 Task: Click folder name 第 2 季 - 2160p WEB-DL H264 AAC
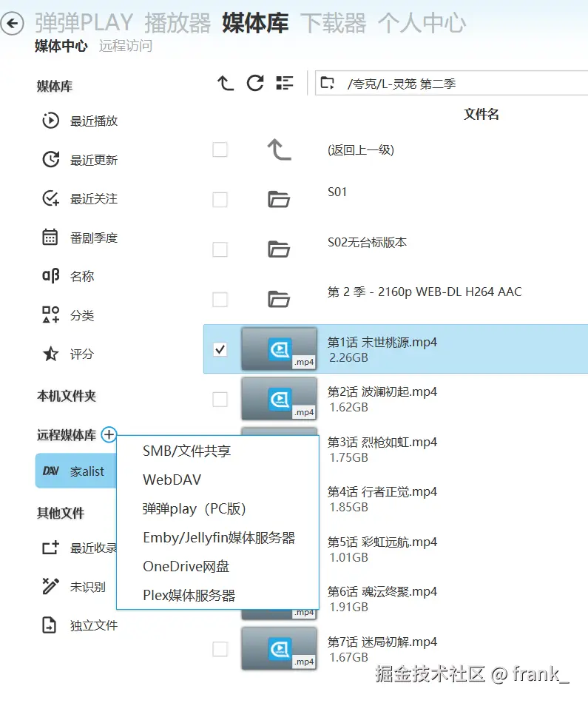(425, 292)
